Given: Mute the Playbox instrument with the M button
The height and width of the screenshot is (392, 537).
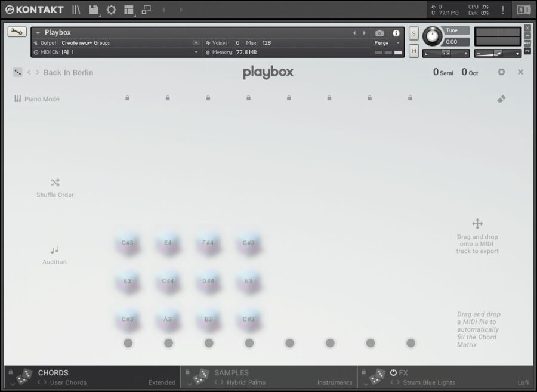Looking at the screenshot, I should point(413,51).
